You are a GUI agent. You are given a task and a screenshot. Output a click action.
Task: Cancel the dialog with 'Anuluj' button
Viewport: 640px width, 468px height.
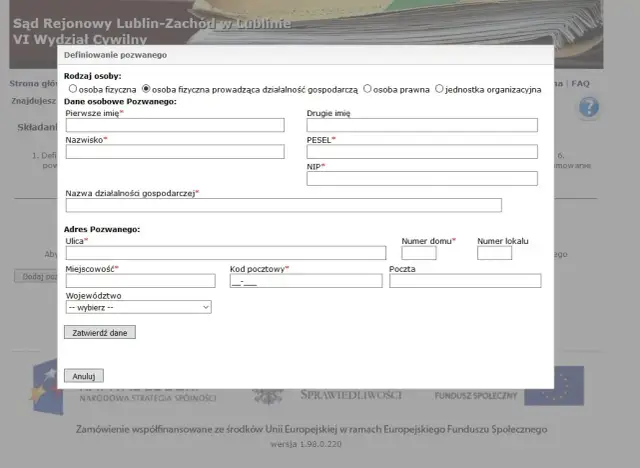pyautogui.click(x=84, y=376)
